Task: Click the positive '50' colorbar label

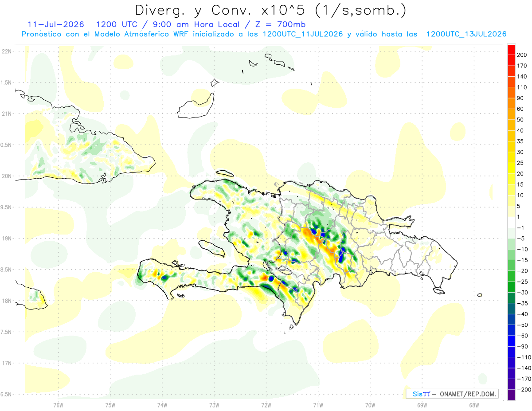Action: pyautogui.click(x=520, y=120)
